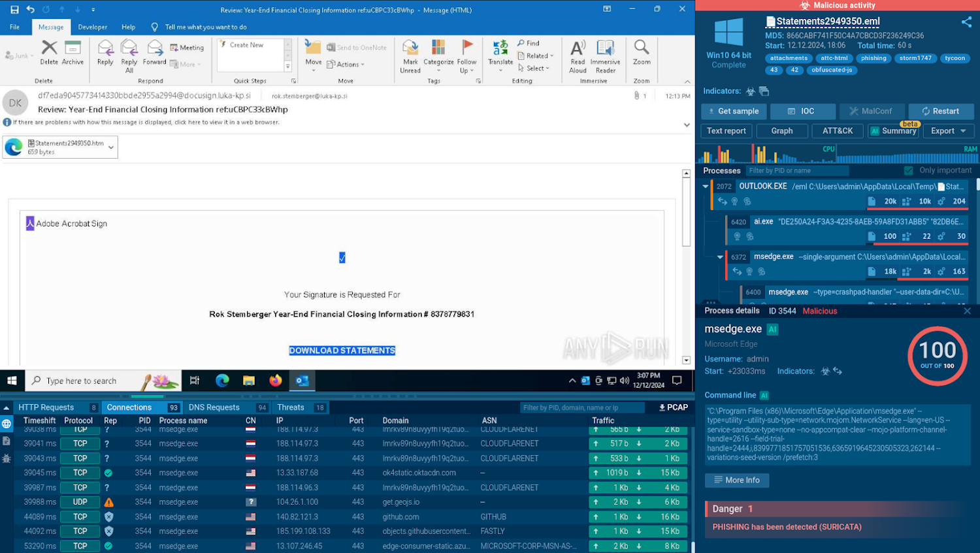980x553 pixels.
Task: Click the Follow Up flag icon
Action: point(467,48)
